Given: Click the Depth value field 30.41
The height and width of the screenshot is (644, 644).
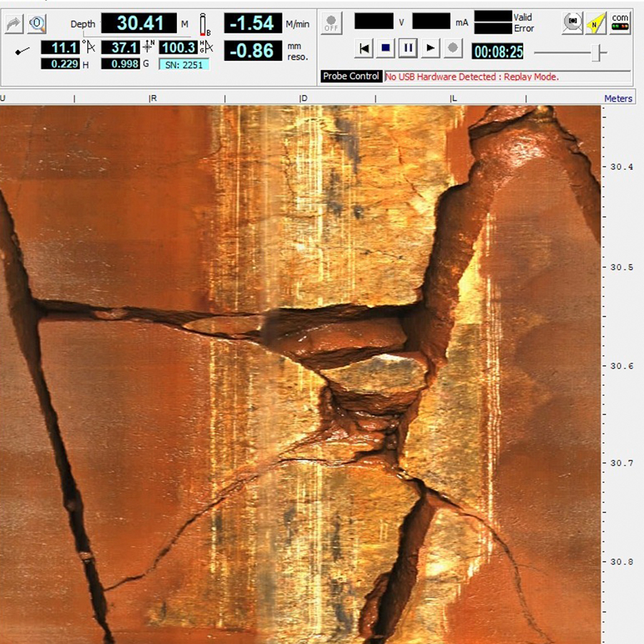Looking at the screenshot, I should (x=138, y=23).
